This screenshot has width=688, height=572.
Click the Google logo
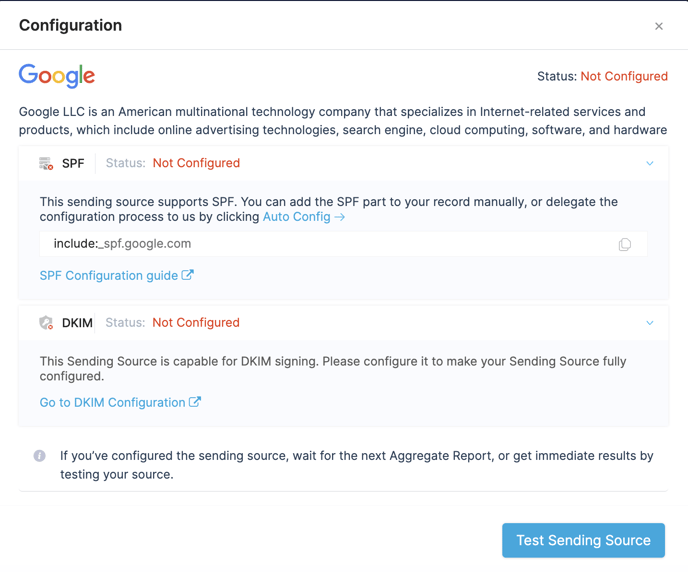[x=57, y=76]
